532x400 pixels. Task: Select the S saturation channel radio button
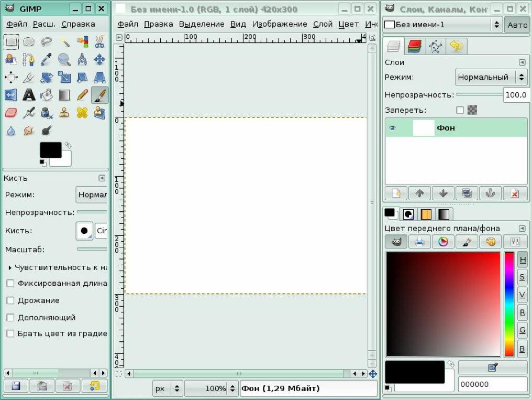[x=523, y=277]
